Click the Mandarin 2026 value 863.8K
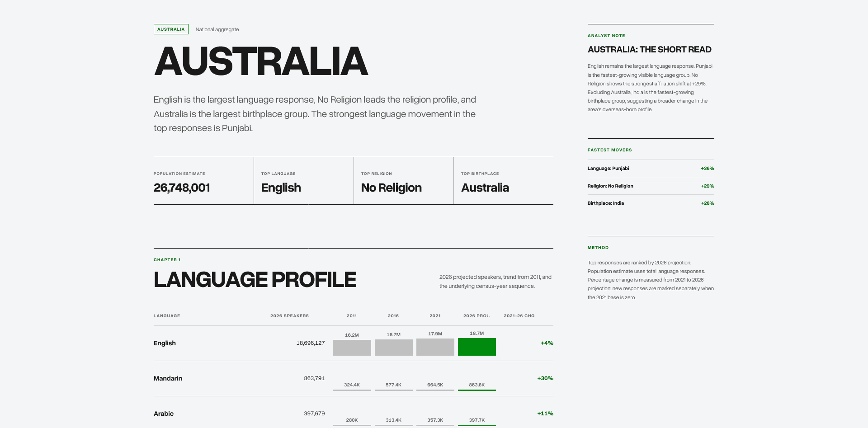This screenshot has height=428, width=868. 476,385
